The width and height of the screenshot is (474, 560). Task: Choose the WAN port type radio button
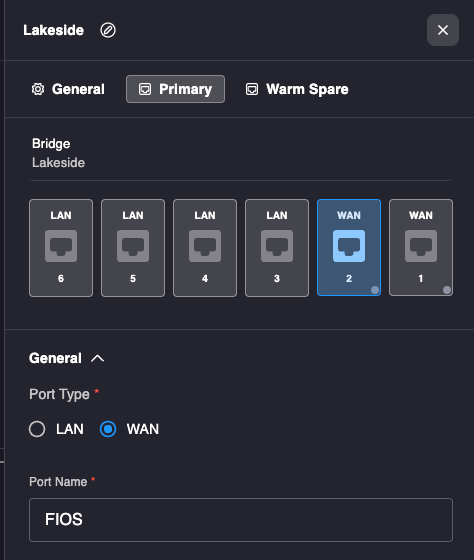coord(108,429)
